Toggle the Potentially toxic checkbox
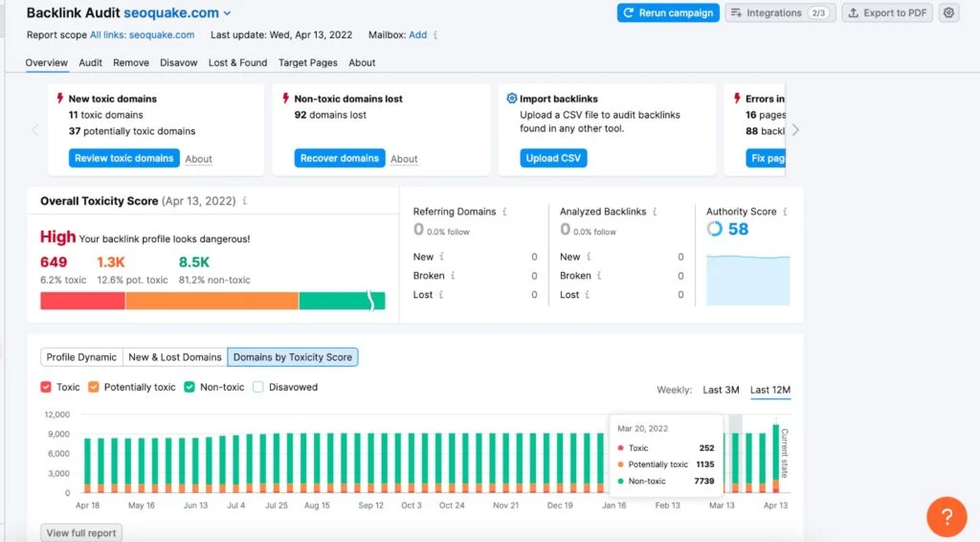Screen dimensions: 980x542 pyautogui.click(x=94, y=388)
